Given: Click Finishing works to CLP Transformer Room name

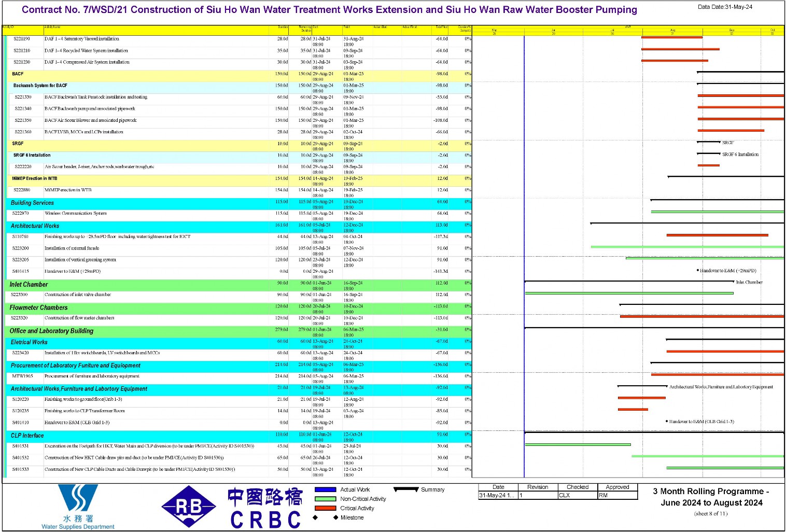Looking at the screenshot, I should [x=85, y=411].
